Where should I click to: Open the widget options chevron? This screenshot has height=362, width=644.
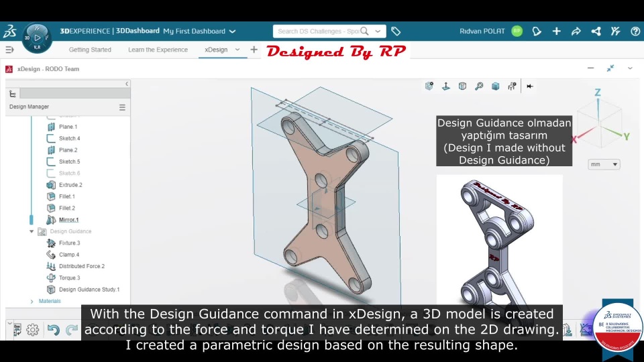point(630,68)
